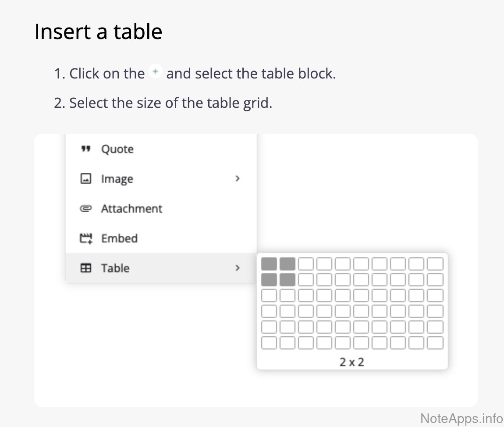Click the 2 x 2 size label
Screen dimensions: 504x427
tap(352, 362)
